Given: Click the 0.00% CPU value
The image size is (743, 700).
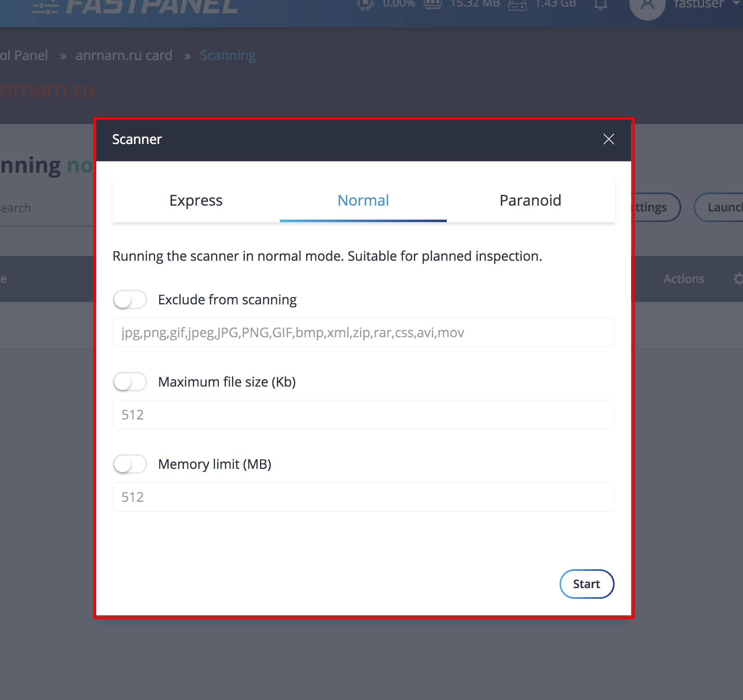Looking at the screenshot, I should coord(399,4).
